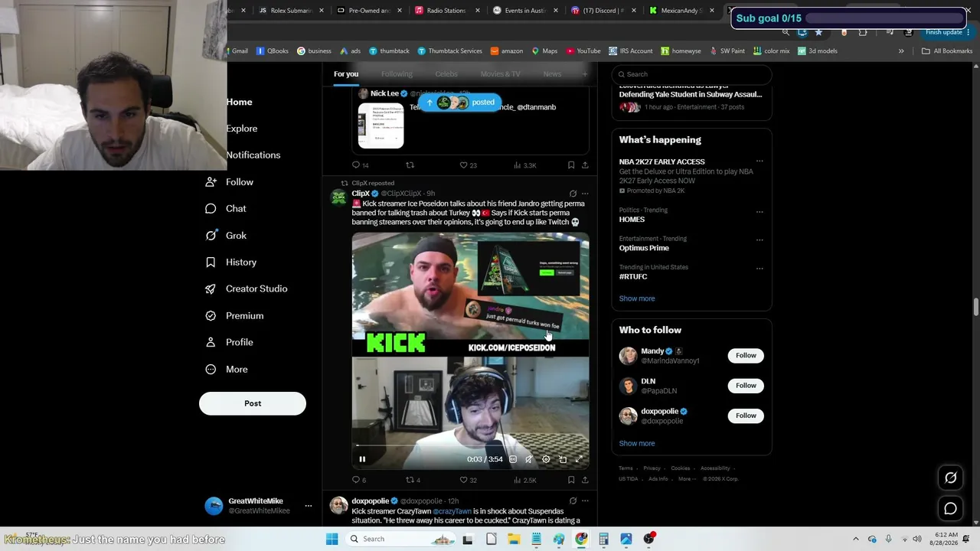The width and height of the screenshot is (980, 551).
Task: Reply to the ClipX post
Action: click(358, 481)
